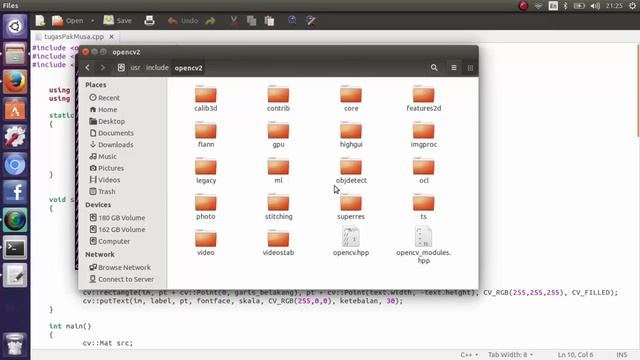Select the objdetect folder
This screenshot has width=640, height=360.
click(351, 170)
